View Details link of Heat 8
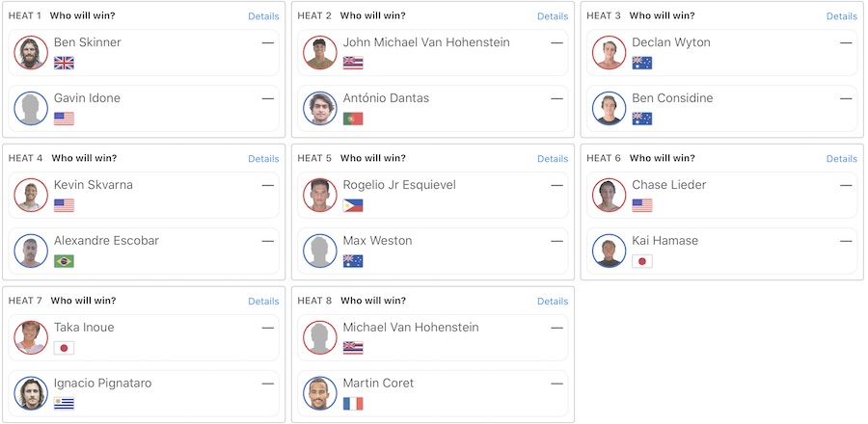The height and width of the screenshot is (424, 868). [x=553, y=302]
